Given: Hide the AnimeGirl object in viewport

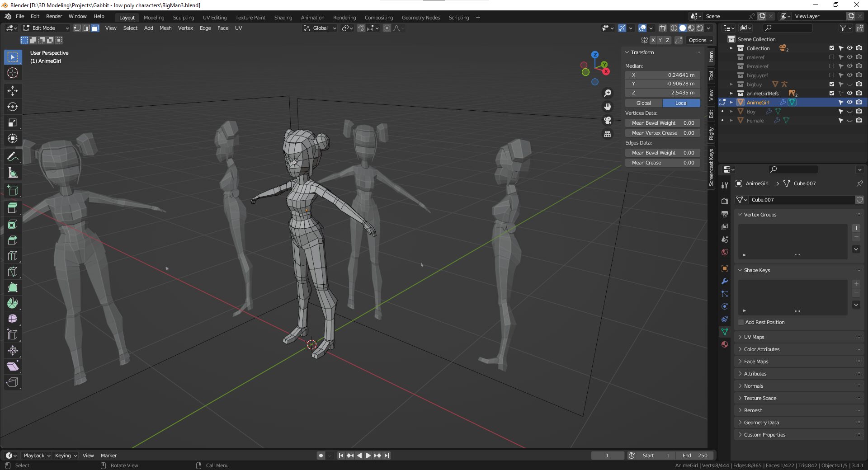Looking at the screenshot, I should pyautogui.click(x=849, y=103).
